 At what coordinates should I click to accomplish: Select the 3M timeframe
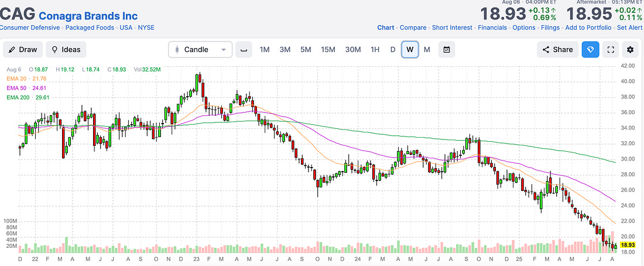coord(285,50)
